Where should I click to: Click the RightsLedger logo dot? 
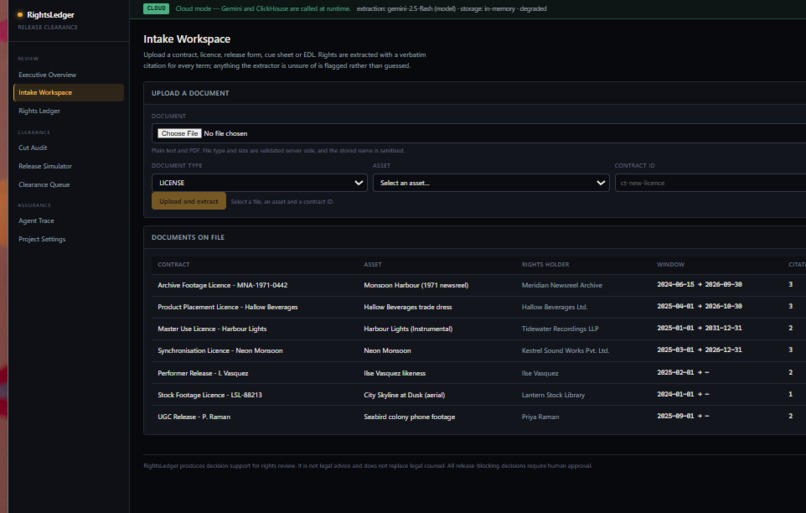pos(20,15)
